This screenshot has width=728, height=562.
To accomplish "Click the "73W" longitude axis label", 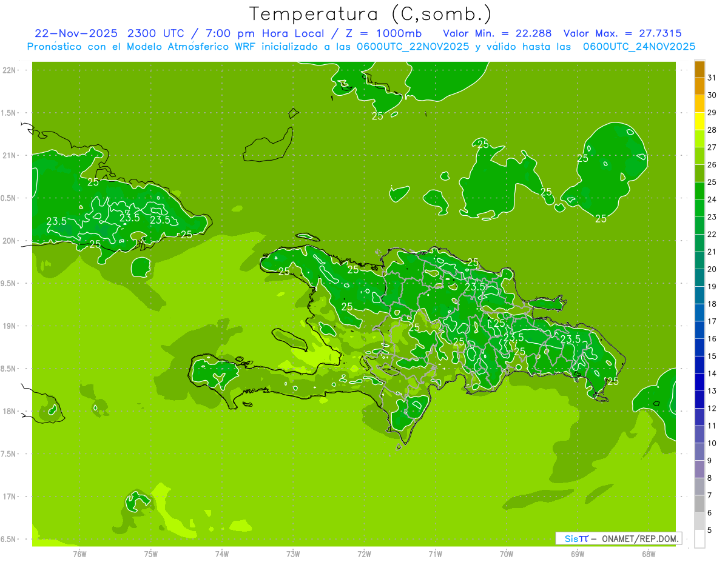I will point(293,554).
